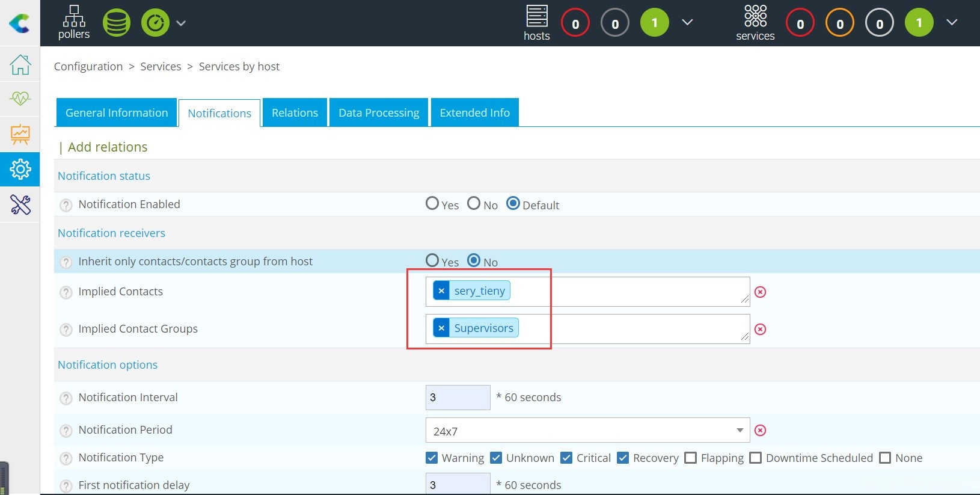980x495 pixels.
Task: Show help for Inherit only contacts
Action: point(66,262)
